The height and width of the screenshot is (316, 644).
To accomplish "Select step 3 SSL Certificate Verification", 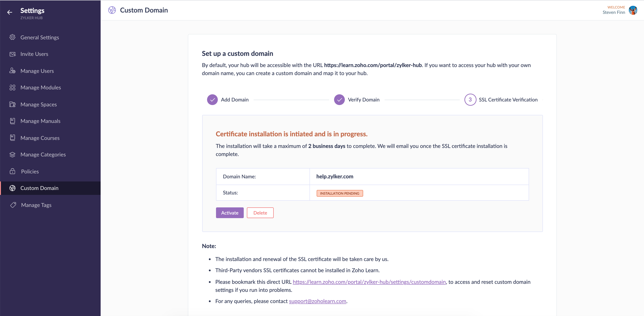I will [x=470, y=100].
